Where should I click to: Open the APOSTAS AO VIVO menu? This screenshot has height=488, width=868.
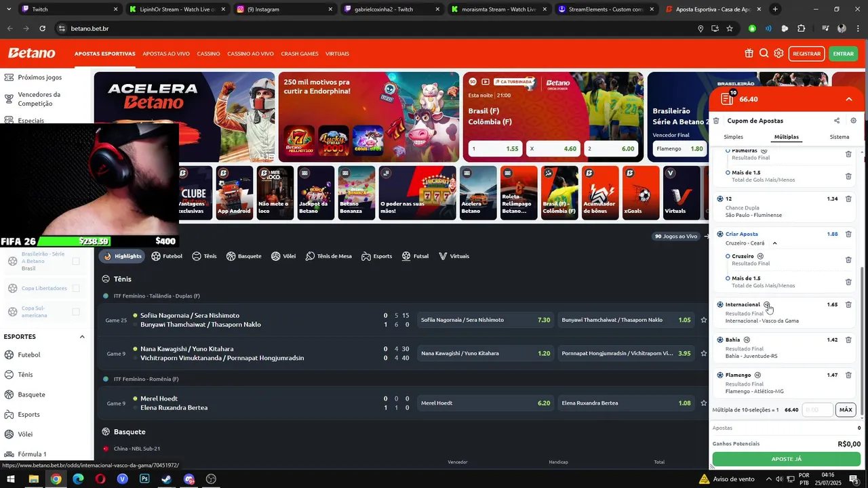166,54
